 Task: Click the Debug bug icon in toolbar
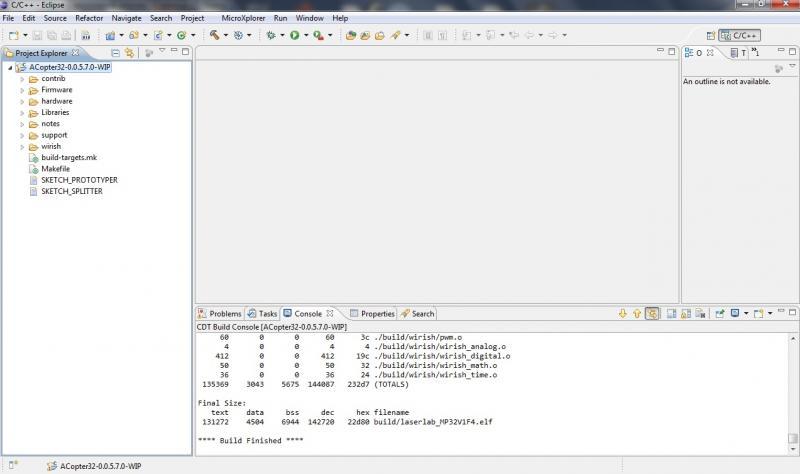tap(269, 35)
